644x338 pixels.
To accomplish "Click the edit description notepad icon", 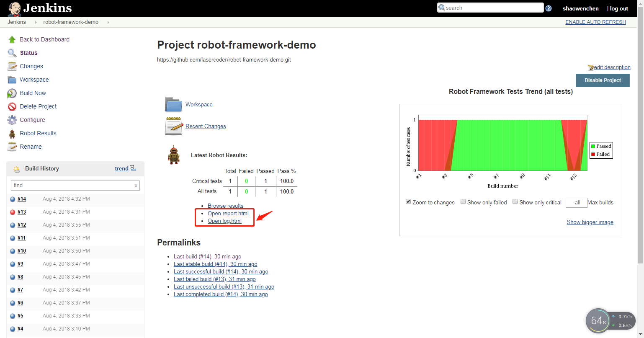I will (x=591, y=67).
